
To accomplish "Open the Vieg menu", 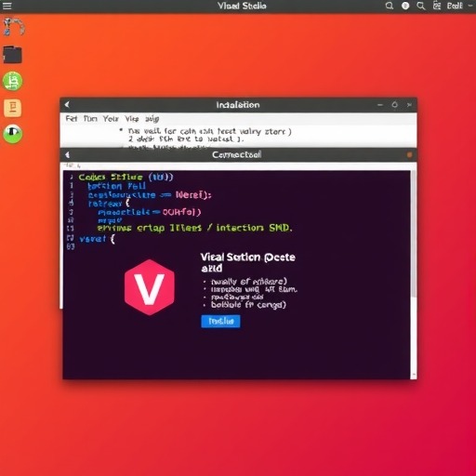I will click(x=132, y=119).
